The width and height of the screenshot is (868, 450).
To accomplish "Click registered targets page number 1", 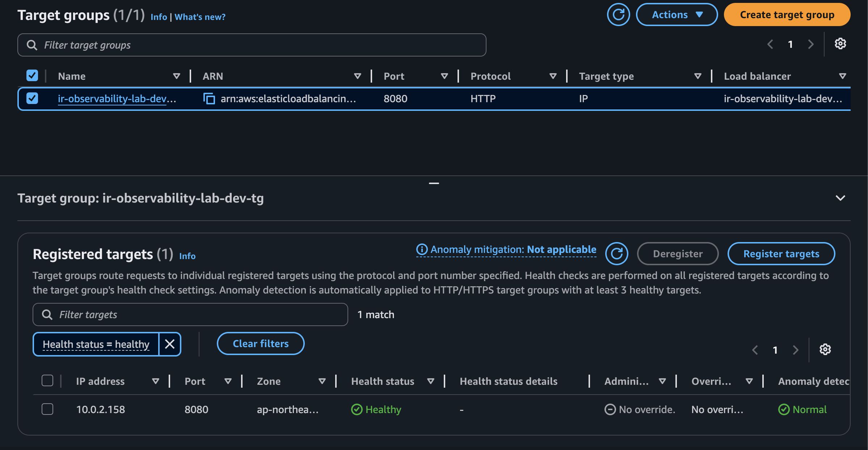I will (775, 350).
